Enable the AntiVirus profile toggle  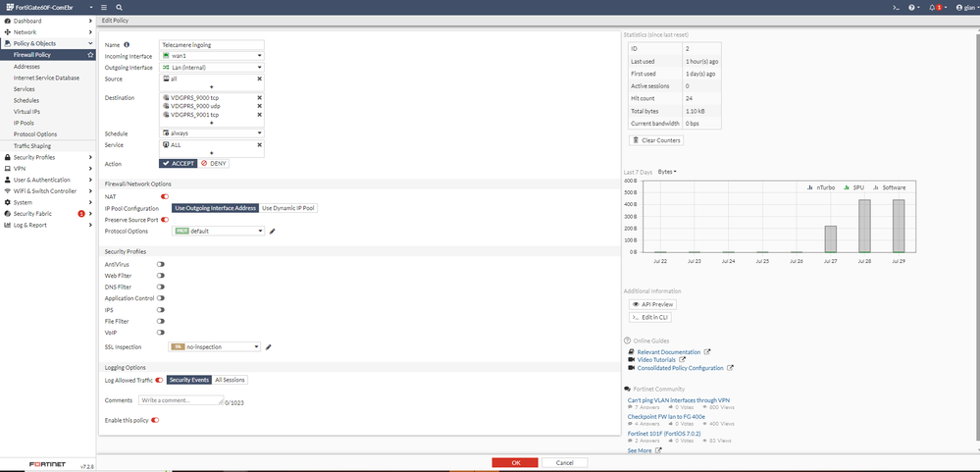pyautogui.click(x=161, y=265)
